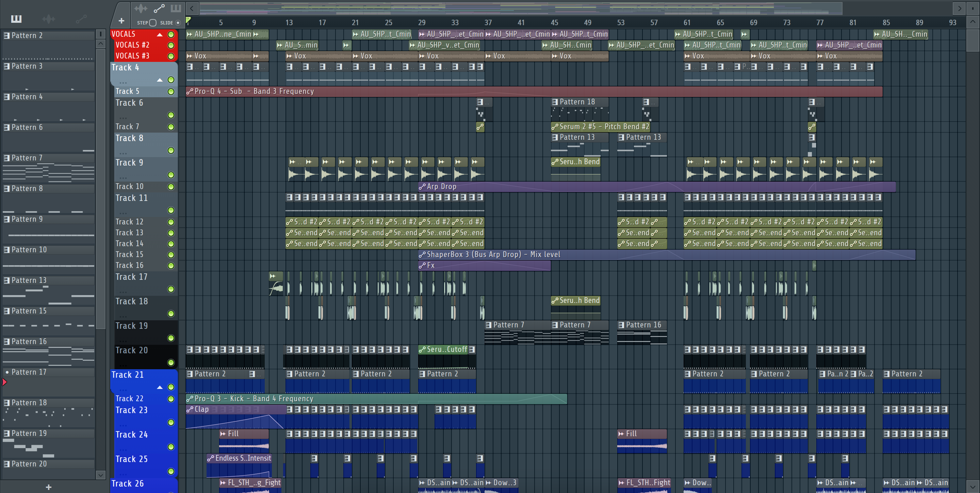Select audio clip focus waveform icon
The height and width of the screenshot is (493, 980).
(x=141, y=8)
